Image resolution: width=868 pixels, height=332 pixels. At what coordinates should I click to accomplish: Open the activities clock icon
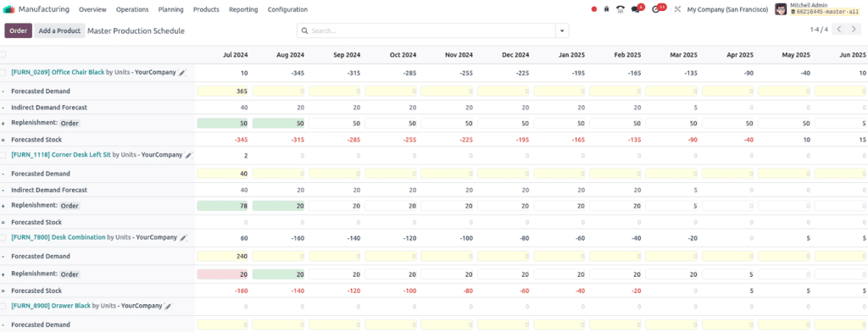[656, 9]
